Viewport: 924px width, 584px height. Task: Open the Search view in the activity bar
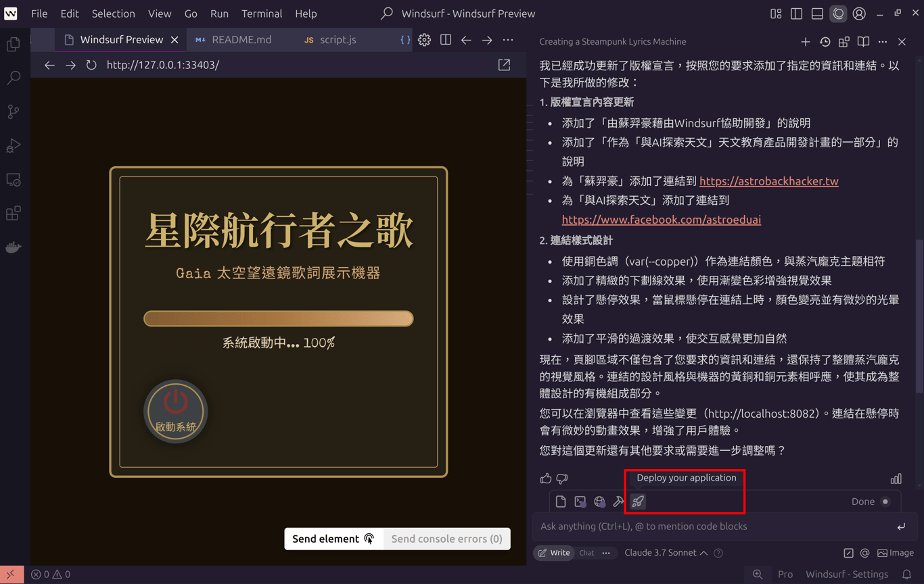click(x=14, y=78)
